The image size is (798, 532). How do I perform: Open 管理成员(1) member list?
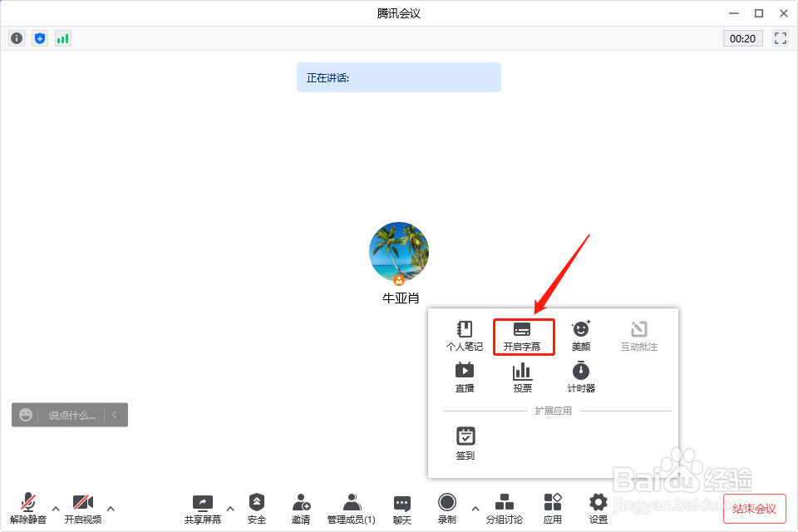click(x=351, y=509)
